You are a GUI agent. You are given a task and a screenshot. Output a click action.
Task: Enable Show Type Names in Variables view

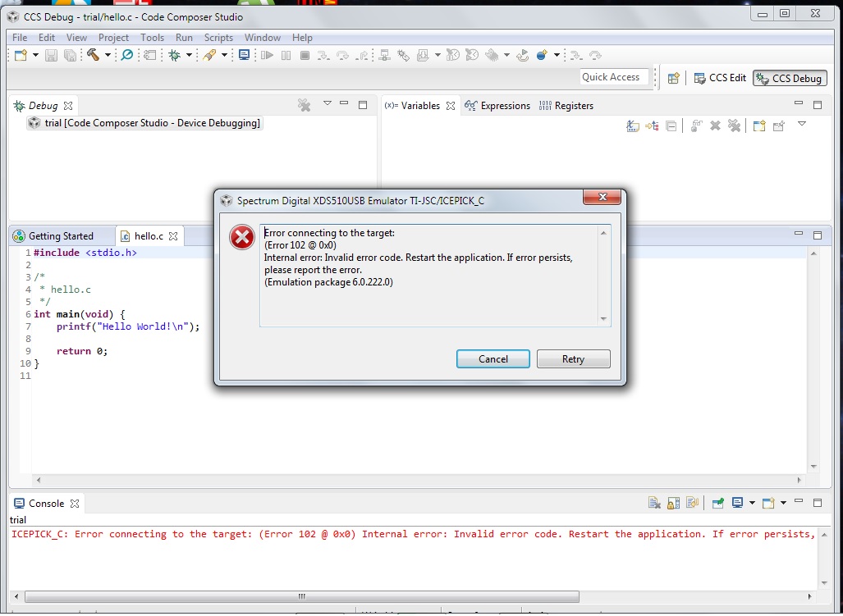631,125
